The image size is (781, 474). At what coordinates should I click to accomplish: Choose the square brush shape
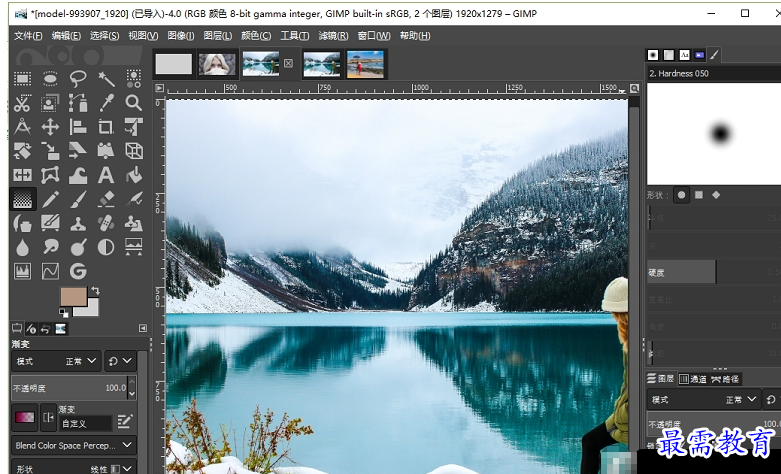tap(699, 195)
